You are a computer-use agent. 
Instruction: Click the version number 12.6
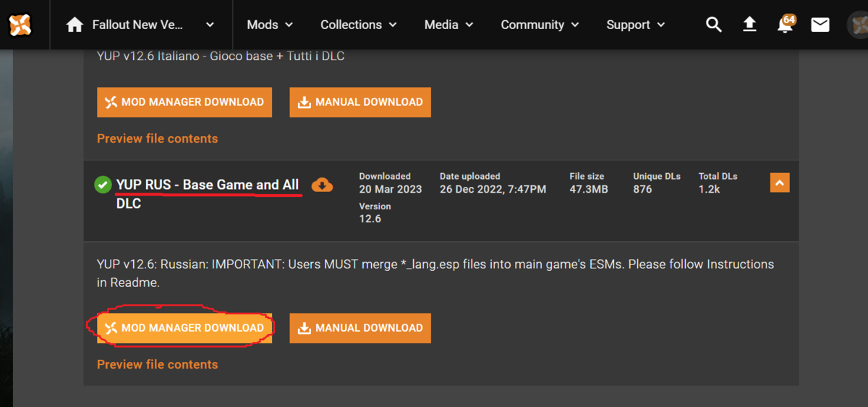(x=370, y=219)
